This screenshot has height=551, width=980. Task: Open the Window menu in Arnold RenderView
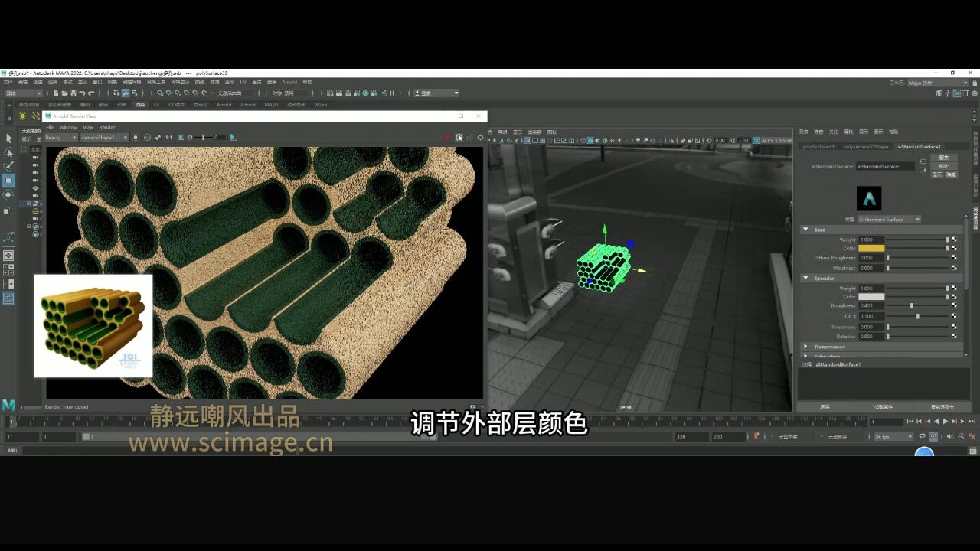pos(68,127)
